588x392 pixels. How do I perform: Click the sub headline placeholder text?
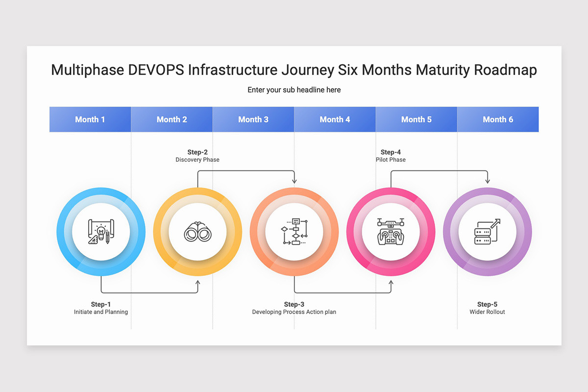click(x=294, y=90)
